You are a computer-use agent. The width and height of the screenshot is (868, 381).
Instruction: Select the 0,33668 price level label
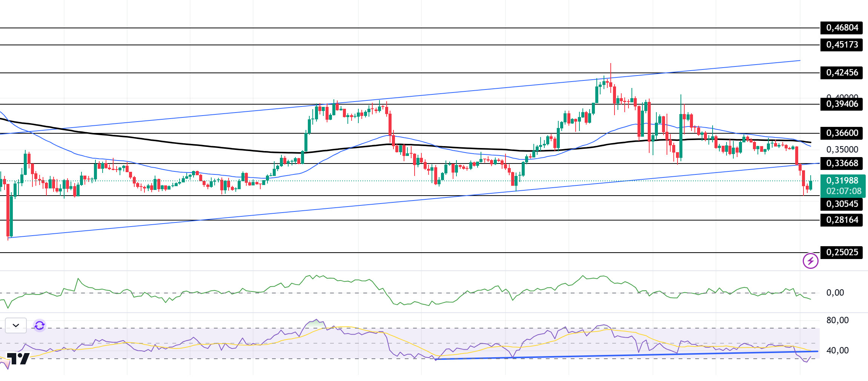tap(842, 163)
